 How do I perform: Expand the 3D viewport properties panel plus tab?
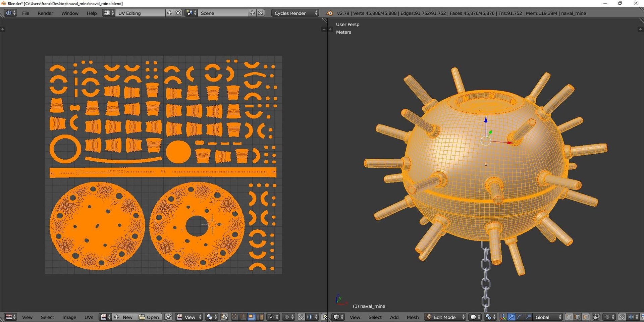(x=640, y=29)
